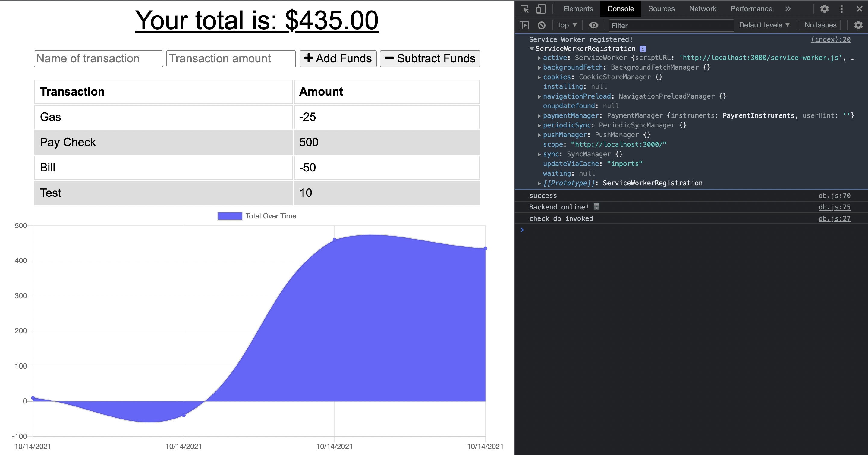Click the Amount column header
The height and width of the screenshot is (455, 868).
[x=387, y=92]
